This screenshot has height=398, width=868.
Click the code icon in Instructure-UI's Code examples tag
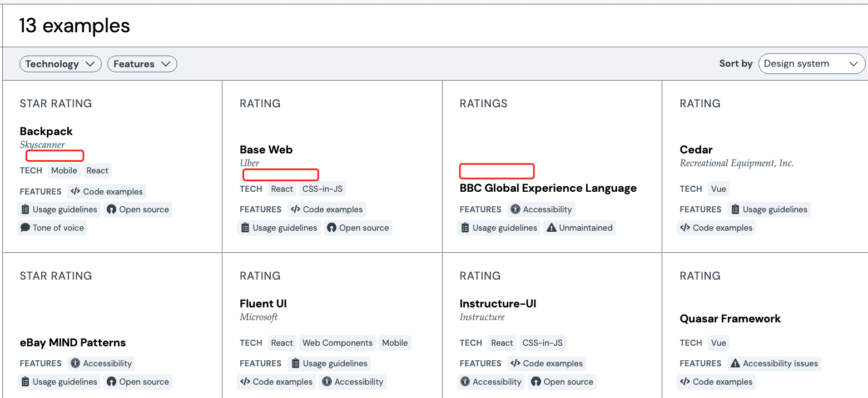(x=515, y=364)
